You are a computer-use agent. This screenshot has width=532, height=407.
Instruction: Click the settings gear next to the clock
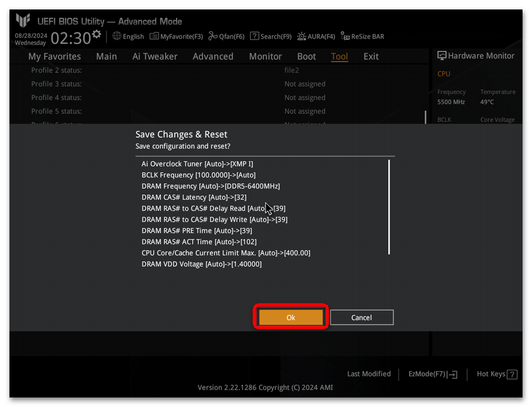click(96, 34)
